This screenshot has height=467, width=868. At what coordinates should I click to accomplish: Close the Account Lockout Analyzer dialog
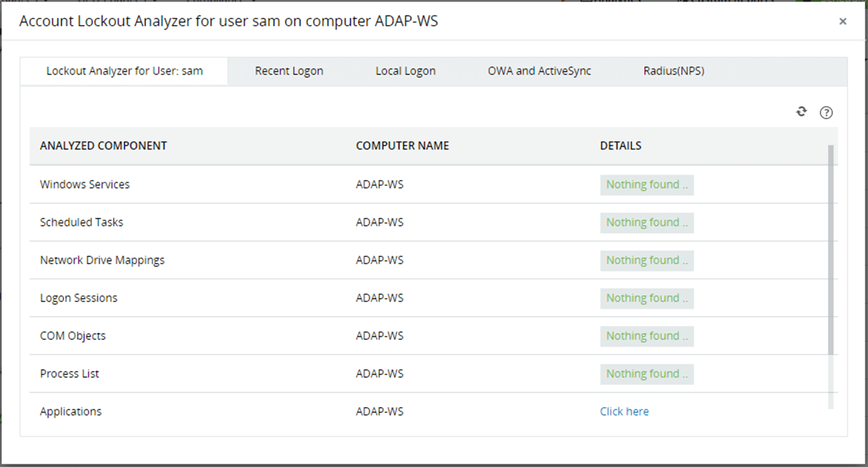pyautogui.click(x=843, y=21)
